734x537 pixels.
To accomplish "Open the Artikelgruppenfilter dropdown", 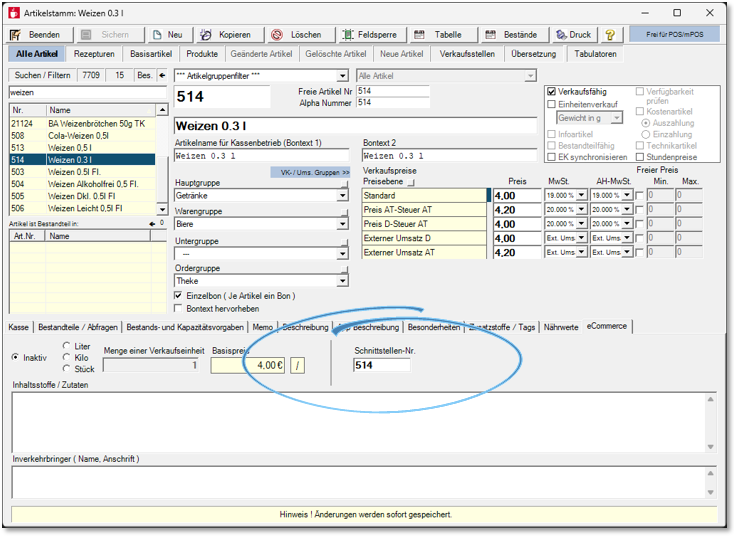I will pos(343,75).
